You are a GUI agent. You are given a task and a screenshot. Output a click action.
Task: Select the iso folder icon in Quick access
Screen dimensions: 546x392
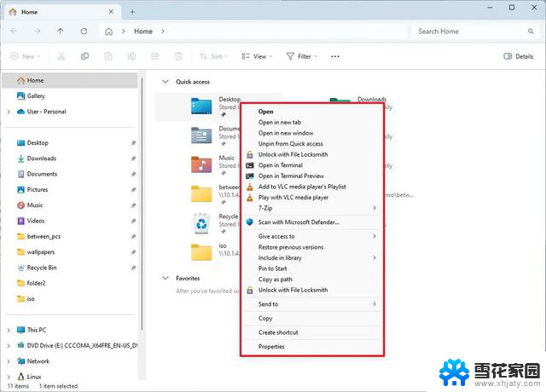click(201, 252)
